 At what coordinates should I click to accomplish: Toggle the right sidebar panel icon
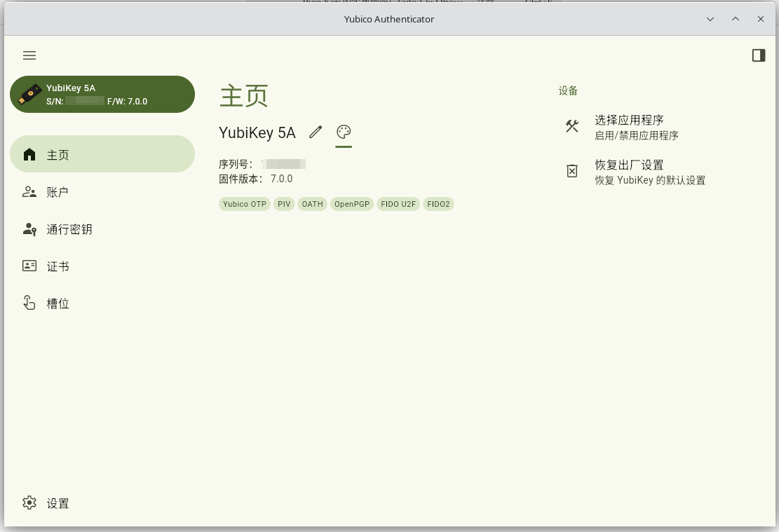pyautogui.click(x=758, y=55)
